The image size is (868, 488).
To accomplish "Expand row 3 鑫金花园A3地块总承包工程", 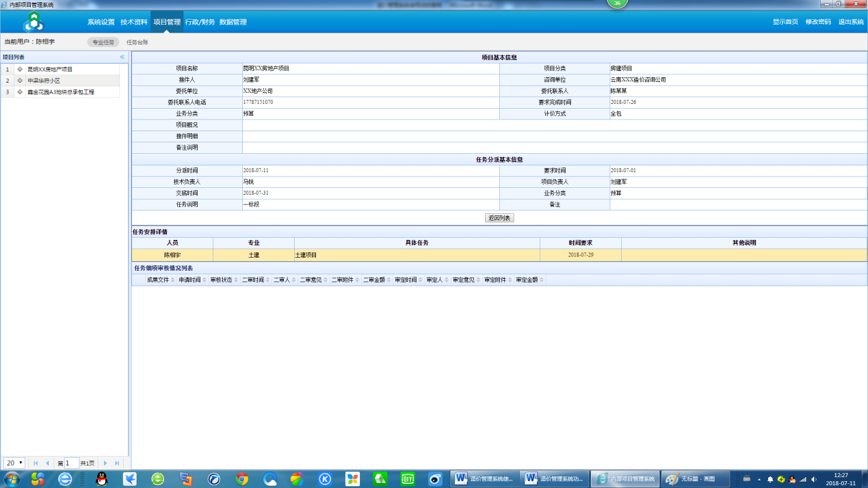I will pos(20,92).
